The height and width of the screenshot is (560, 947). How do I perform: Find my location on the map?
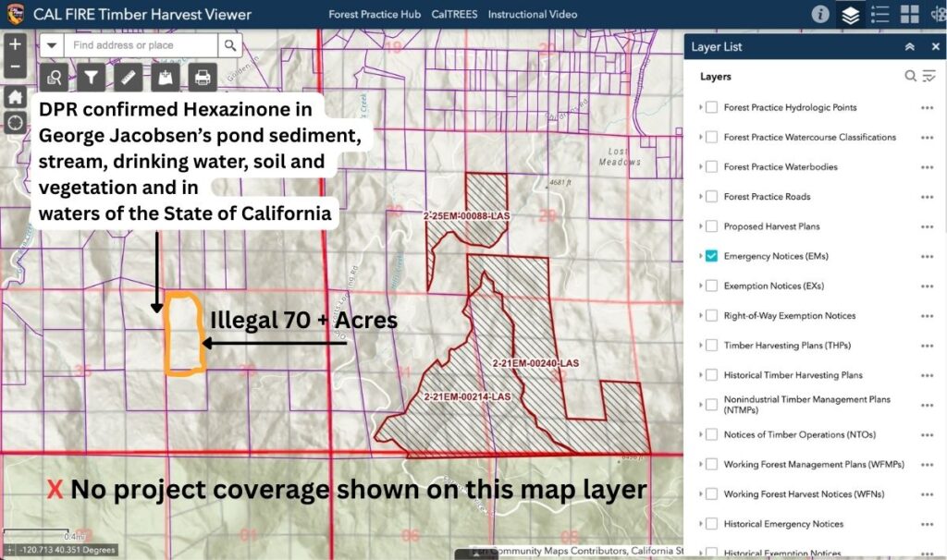[15, 123]
